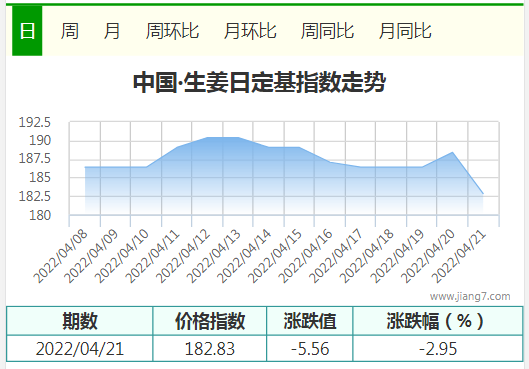The height and width of the screenshot is (369, 529).
Task: Select the 日 daily tab
Action: [x=27, y=31]
